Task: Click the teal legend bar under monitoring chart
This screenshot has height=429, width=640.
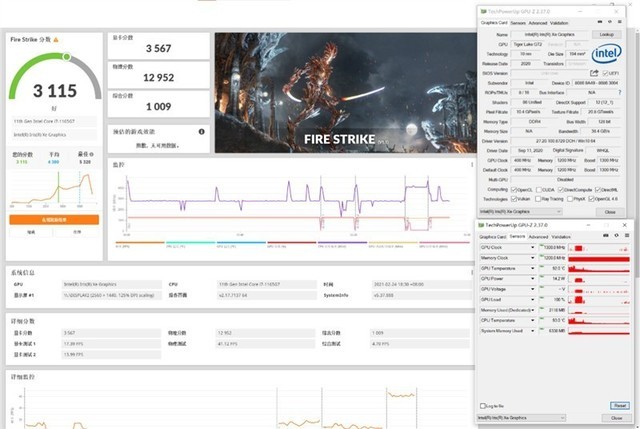Action: pyautogui.click(x=190, y=242)
